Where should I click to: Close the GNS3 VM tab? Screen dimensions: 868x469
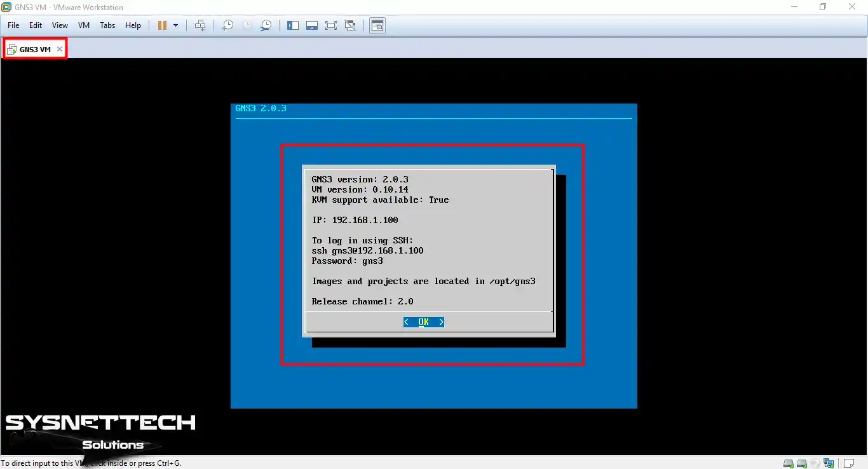pyautogui.click(x=60, y=49)
